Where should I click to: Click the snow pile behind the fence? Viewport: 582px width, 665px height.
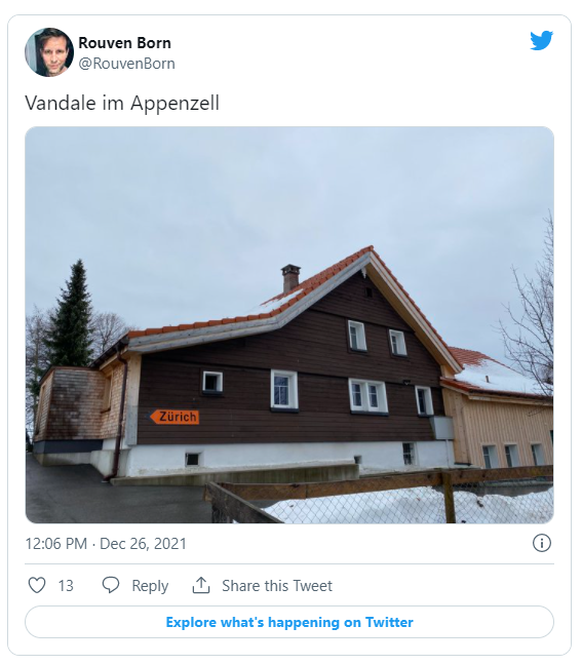coord(407,505)
